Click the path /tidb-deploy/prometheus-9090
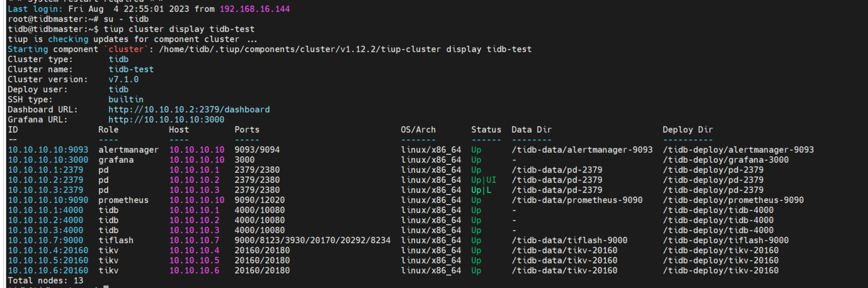This screenshot has height=288, width=868. click(x=733, y=200)
